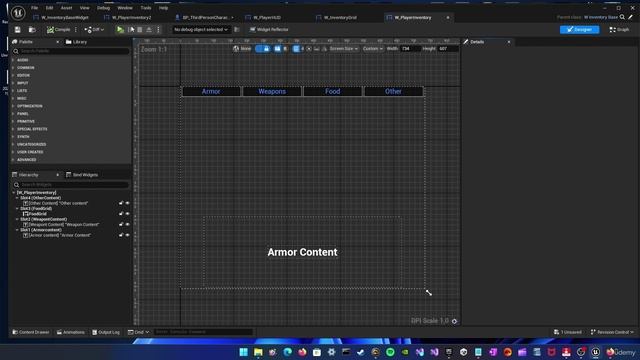
Task: Open the Revision Control dropdown
Action: pos(612,332)
